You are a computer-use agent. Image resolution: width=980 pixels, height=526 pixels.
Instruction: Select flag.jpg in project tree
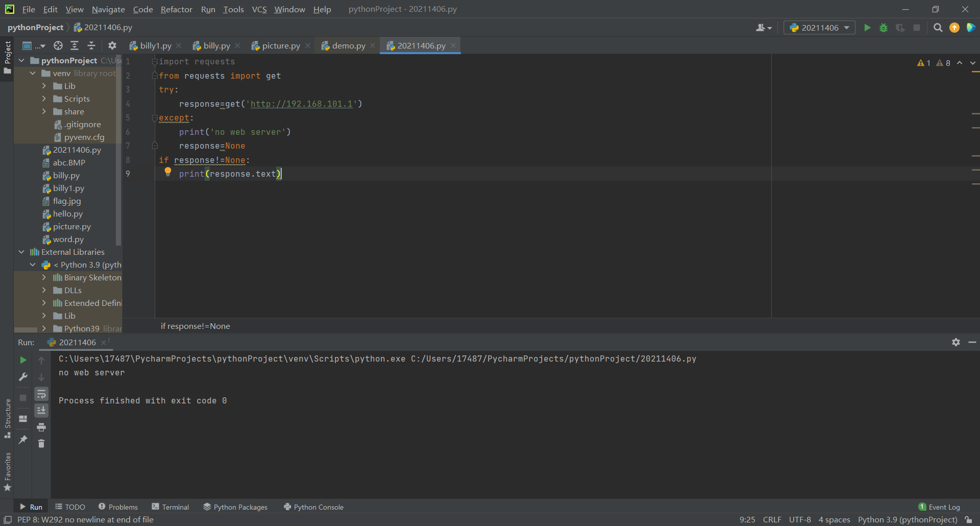tap(66, 201)
